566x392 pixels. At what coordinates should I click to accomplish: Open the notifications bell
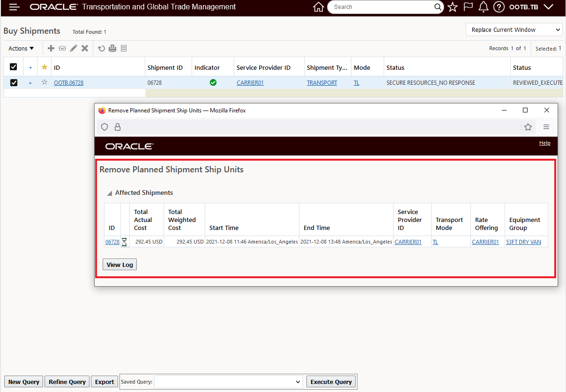click(484, 7)
